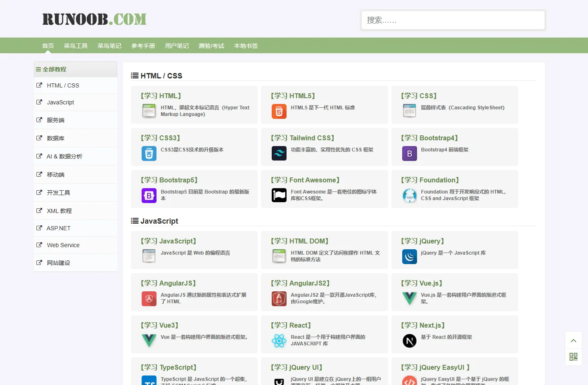
Task: Select 网站建设 in the sidebar
Action: [76, 263]
